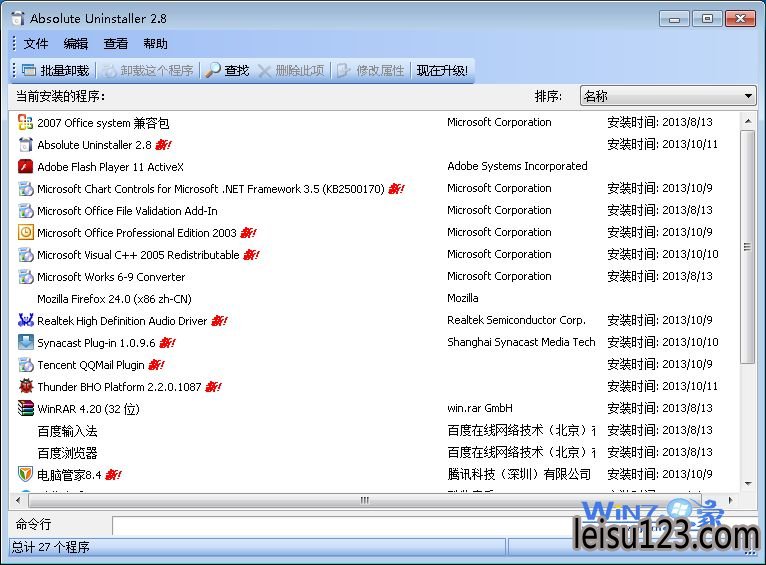The width and height of the screenshot is (766, 565).
Task: Click 安装时间: 2013/10/10 on Visual C++ row
Action: pyautogui.click(x=663, y=254)
